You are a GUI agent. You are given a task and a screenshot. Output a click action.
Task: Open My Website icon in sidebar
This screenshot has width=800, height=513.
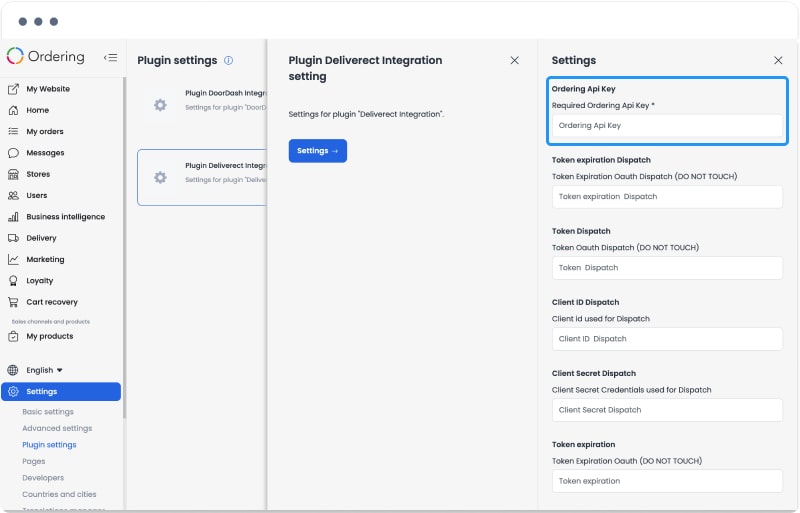(x=13, y=89)
